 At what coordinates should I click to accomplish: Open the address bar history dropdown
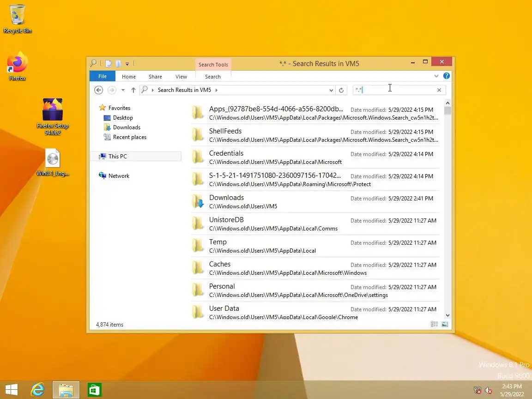point(331,90)
